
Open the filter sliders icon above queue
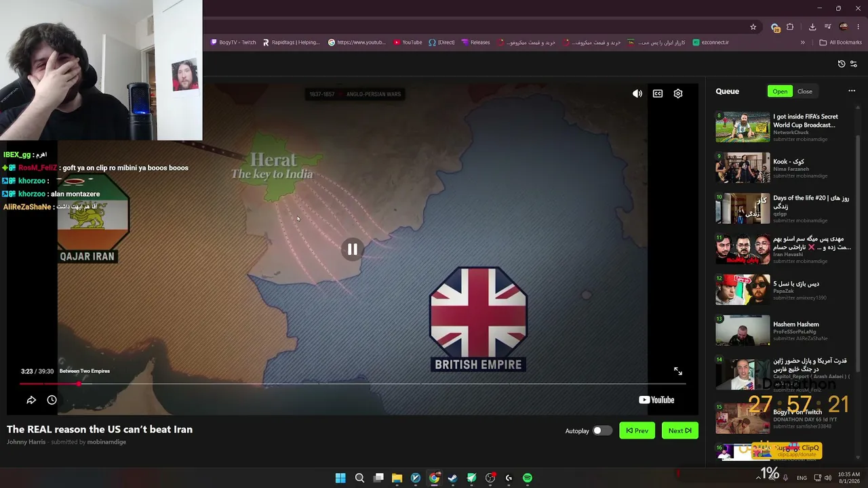(x=854, y=64)
